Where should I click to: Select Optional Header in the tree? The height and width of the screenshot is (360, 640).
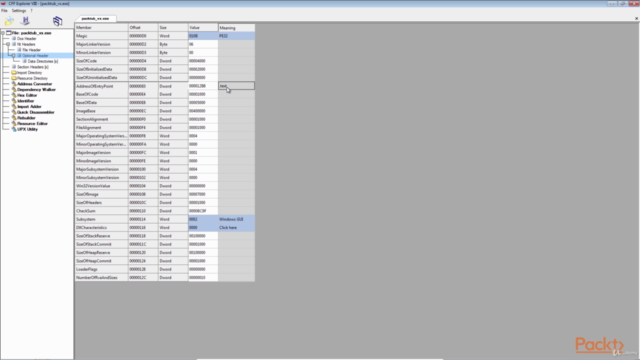click(35, 56)
